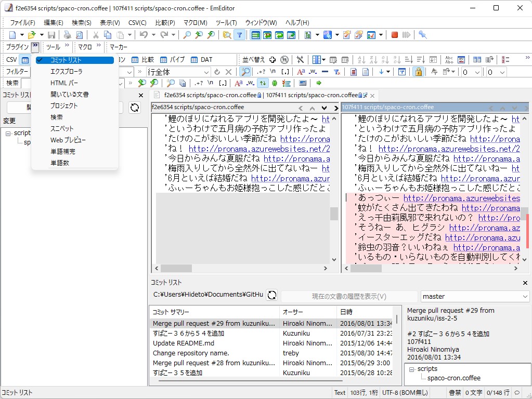Viewport: 532px width, 399px height.
Task: Open the master branch dropdown
Action: [x=524, y=296]
